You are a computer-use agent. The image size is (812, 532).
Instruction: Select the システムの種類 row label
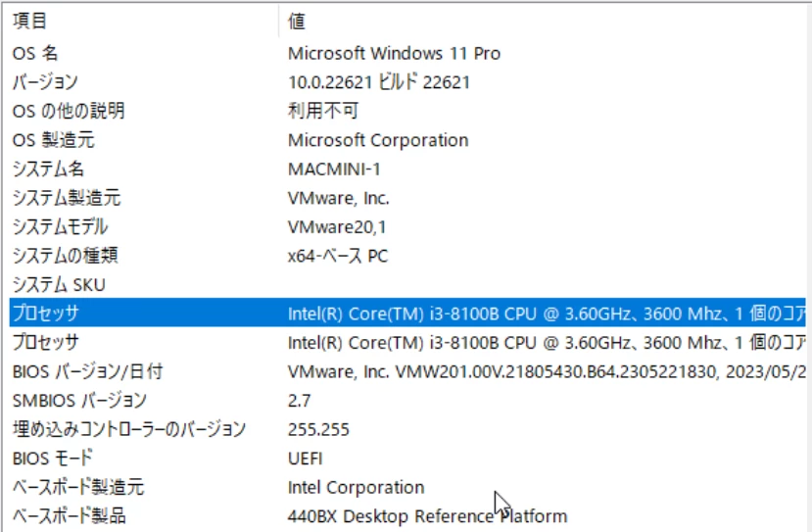tap(66, 256)
